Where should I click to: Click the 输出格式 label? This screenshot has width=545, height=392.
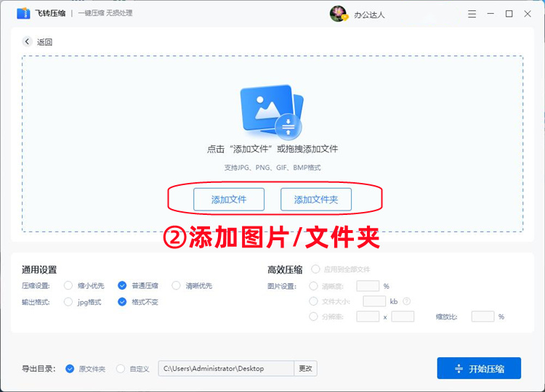[36, 302]
